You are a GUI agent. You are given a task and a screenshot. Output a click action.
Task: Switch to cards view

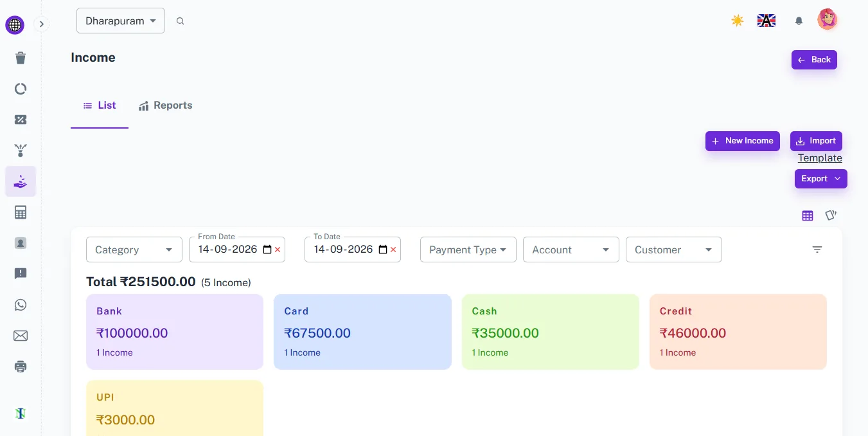tap(831, 215)
